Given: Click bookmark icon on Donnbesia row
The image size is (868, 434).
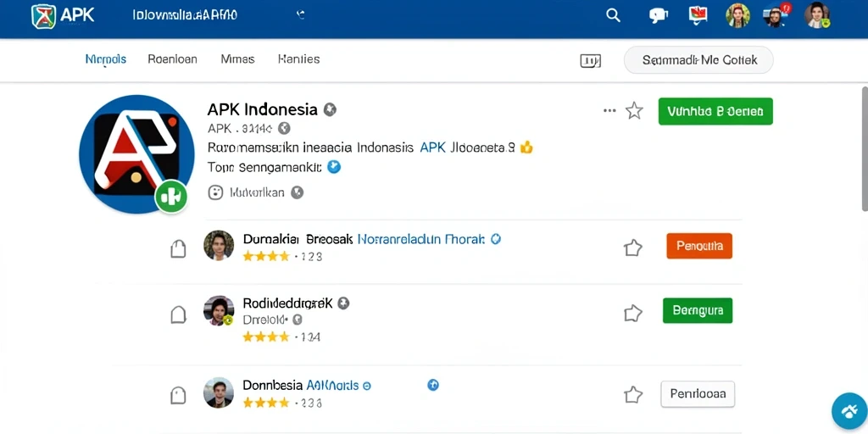Looking at the screenshot, I should (x=178, y=395).
